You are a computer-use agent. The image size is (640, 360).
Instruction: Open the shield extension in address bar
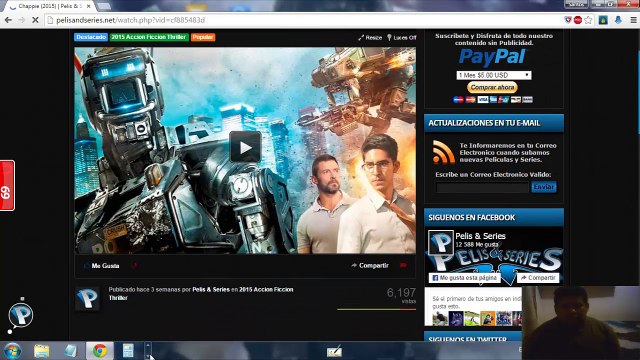coord(568,20)
